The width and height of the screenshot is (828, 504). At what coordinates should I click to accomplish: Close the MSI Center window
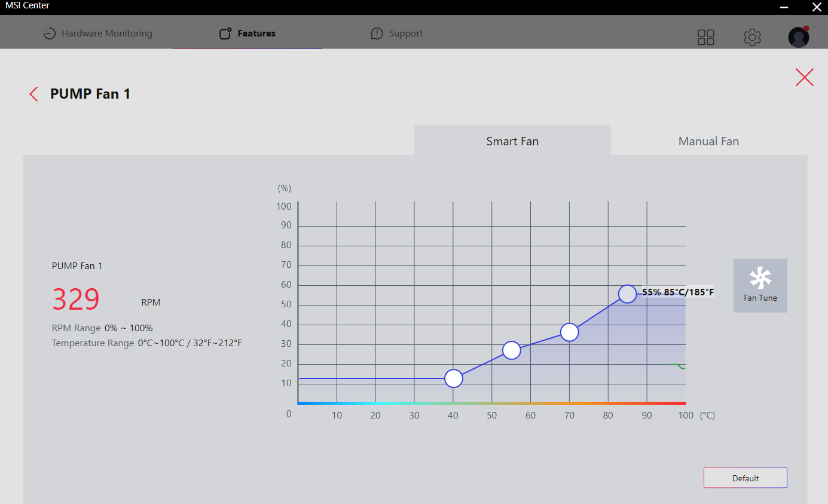pyautogui.click(x=817, y=7)
